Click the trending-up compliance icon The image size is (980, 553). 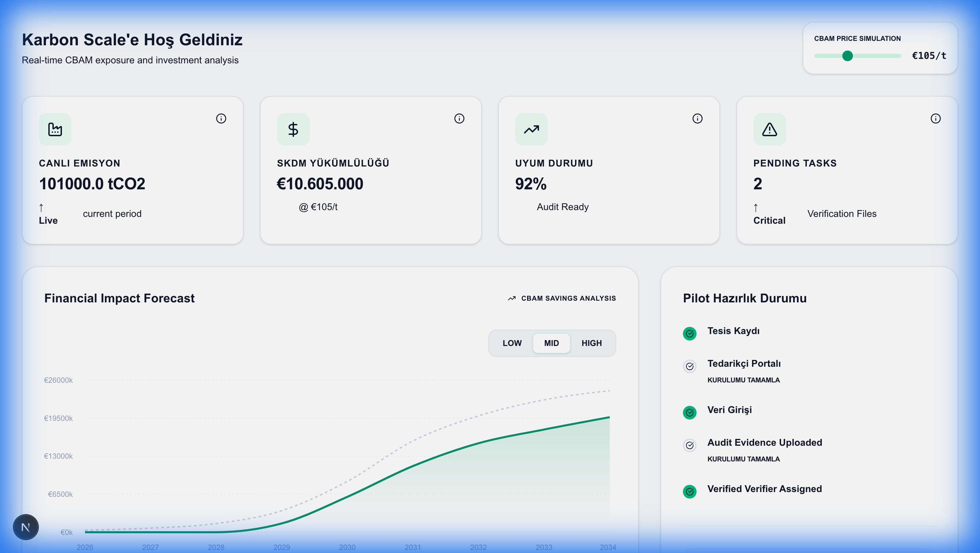(x=531, y=129)
